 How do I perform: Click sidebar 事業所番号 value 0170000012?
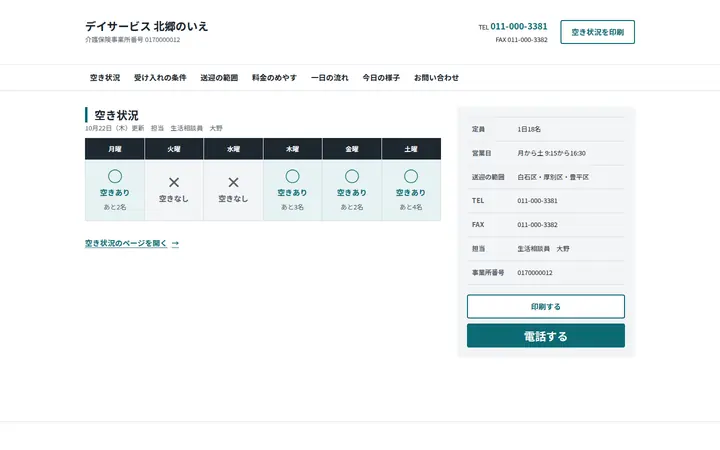pyautogui.click(x=535, y=272)
